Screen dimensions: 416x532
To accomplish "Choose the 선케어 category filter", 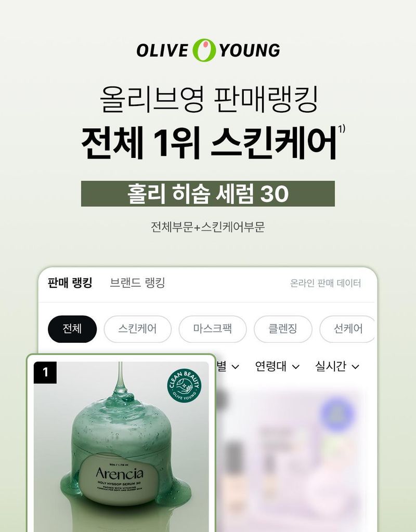I will coord(347,329).
